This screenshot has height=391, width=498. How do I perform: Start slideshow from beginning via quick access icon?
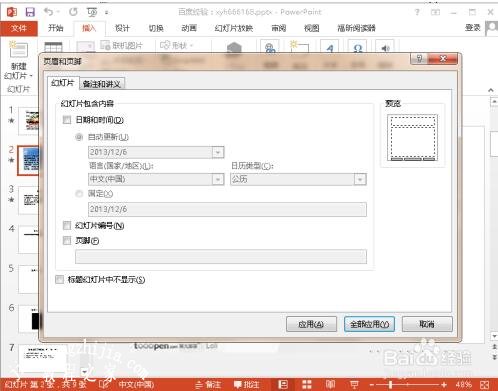[92, 12]
